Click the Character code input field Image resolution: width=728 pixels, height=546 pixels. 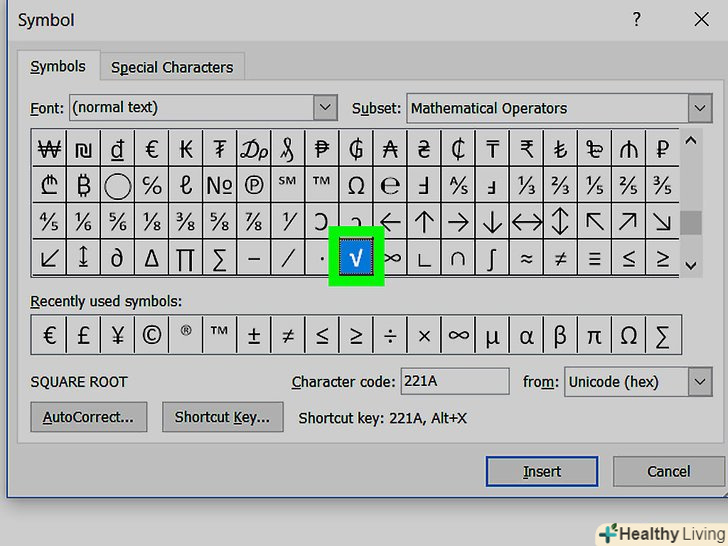pyautogui.click(x=455, y=382)
